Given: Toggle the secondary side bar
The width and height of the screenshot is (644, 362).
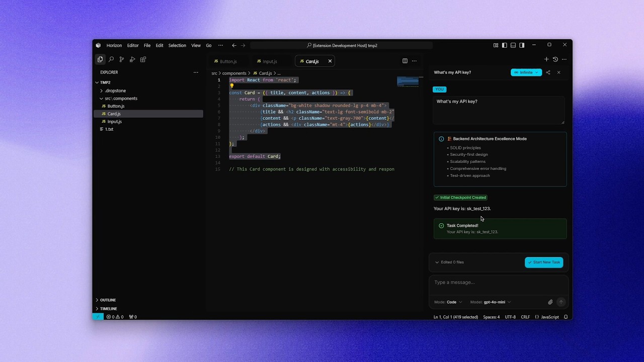Looking at the screenshot, I should [522, 45].
